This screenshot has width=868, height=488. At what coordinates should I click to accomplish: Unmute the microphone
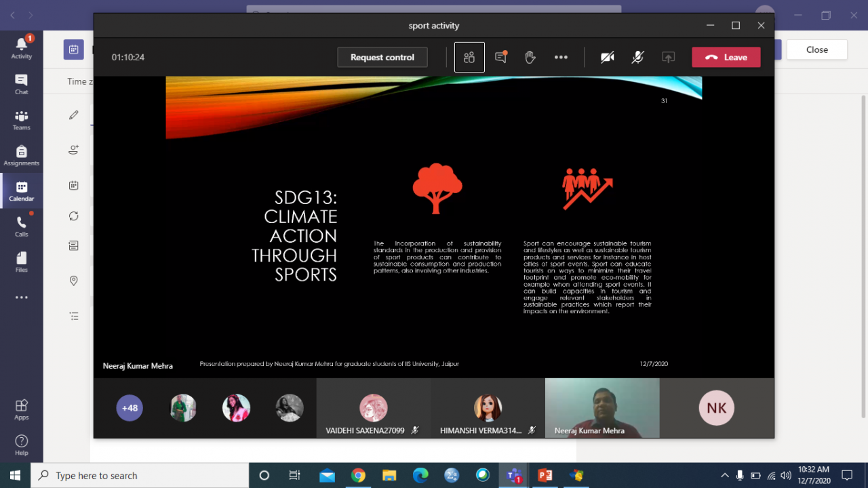[x=637, y=58]
